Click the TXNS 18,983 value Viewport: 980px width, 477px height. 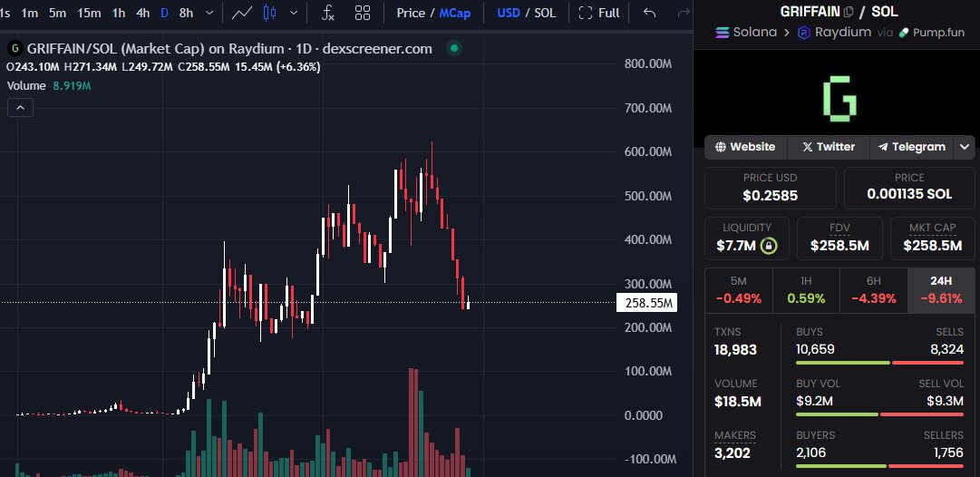[x=735, y=349]
